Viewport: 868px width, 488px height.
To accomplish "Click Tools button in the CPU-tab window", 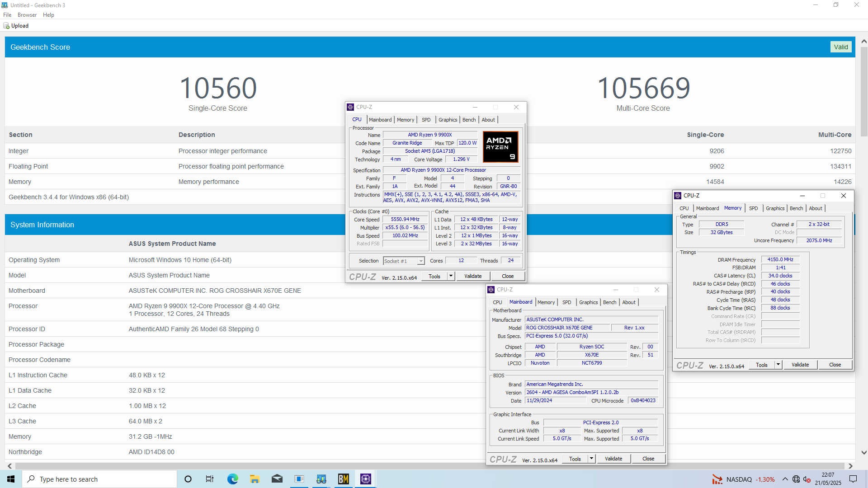I will [x=434, y=277].
